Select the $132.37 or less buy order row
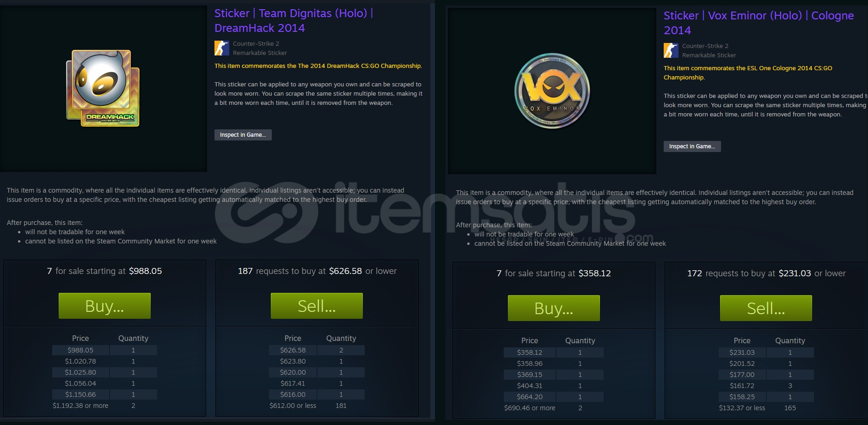 (766, 408)
